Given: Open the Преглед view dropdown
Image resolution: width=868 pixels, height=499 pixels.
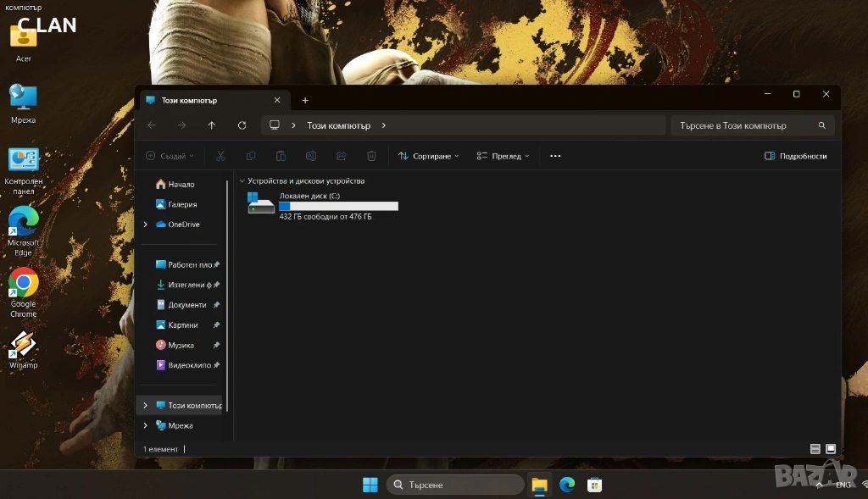Looking at the screenshot, I should click(504, 156).
